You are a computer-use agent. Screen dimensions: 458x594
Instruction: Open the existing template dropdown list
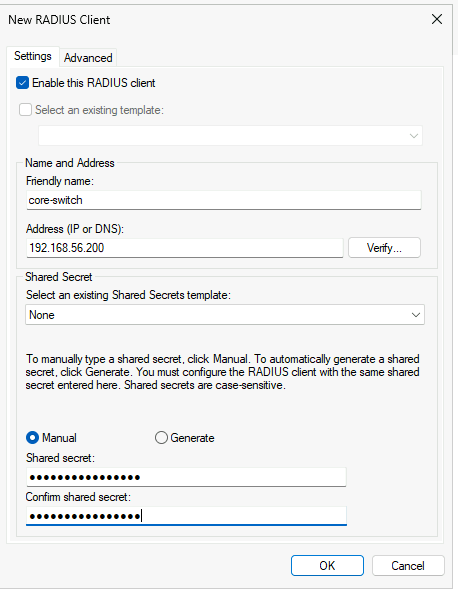click(x=230, y=136)
